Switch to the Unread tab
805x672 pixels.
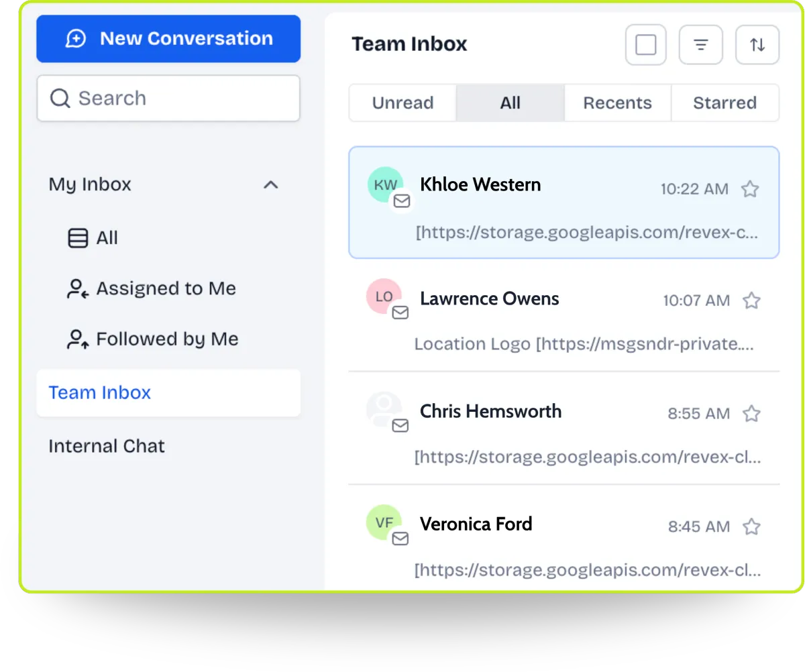tap(402, 103)
